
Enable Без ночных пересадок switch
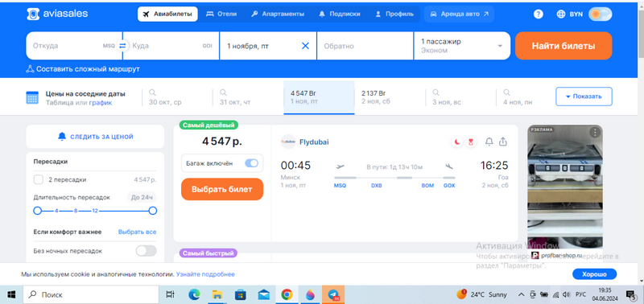(147, 251)
